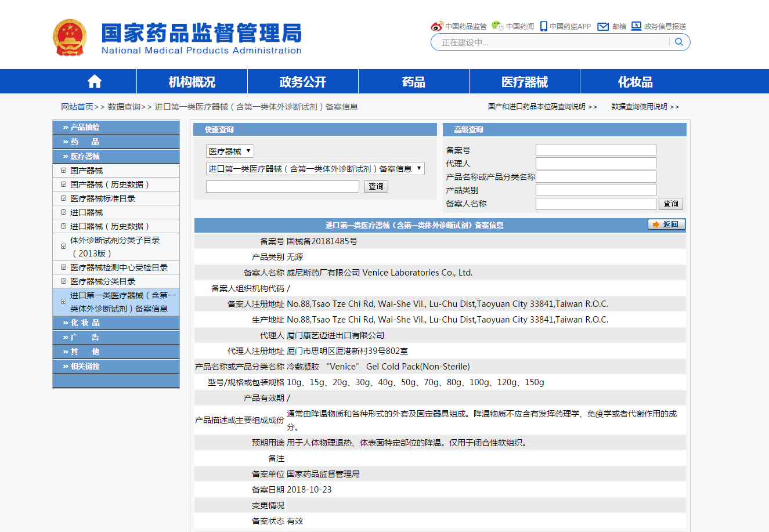769x532 pixels.
Task: Expand the 相关链接 sidebar section
Action: tap(116, 366)
